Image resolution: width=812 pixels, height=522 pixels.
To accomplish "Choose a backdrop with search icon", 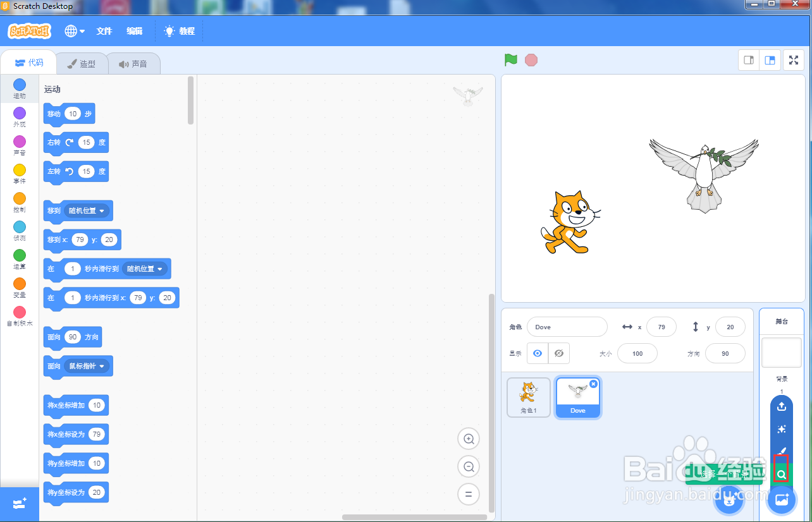I will point(782,474).
